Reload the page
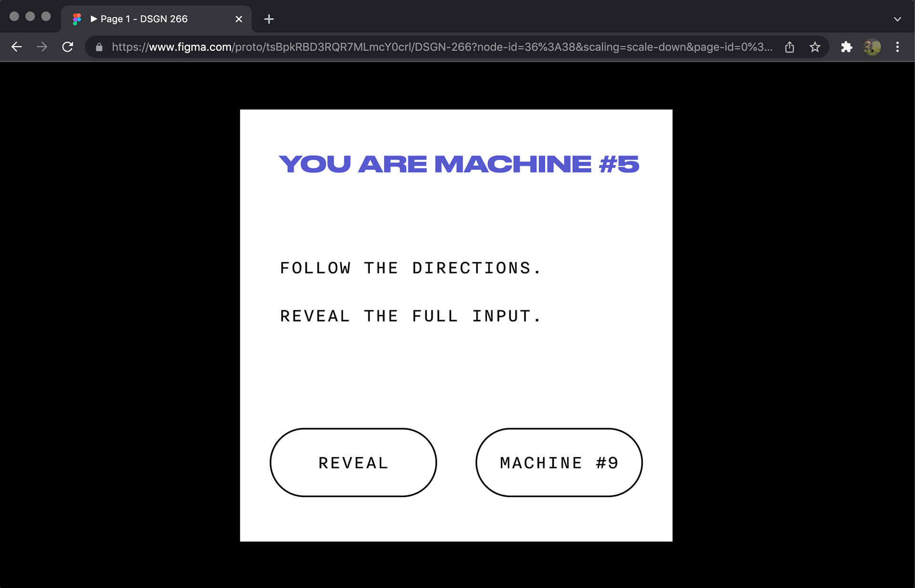 click(68, 47)
